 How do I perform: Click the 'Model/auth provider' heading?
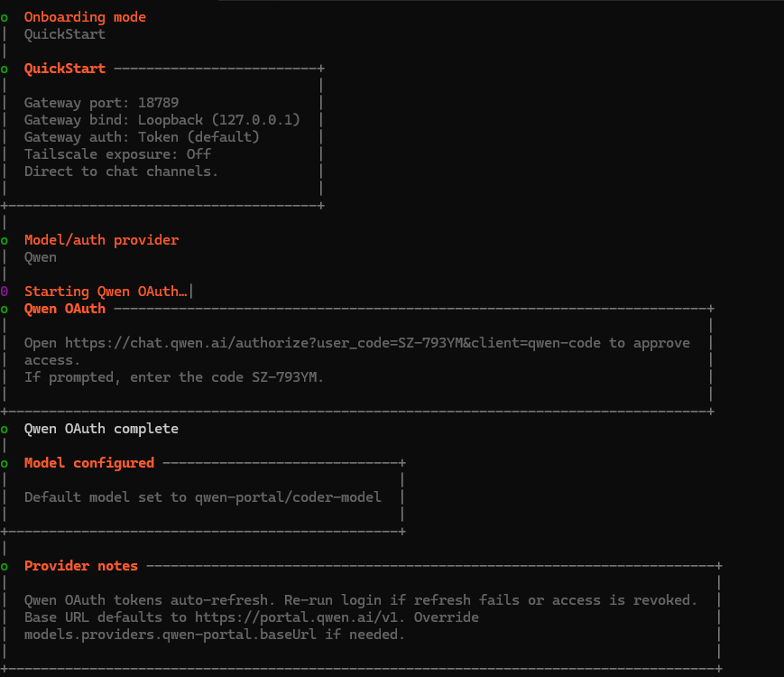[102, 240]
